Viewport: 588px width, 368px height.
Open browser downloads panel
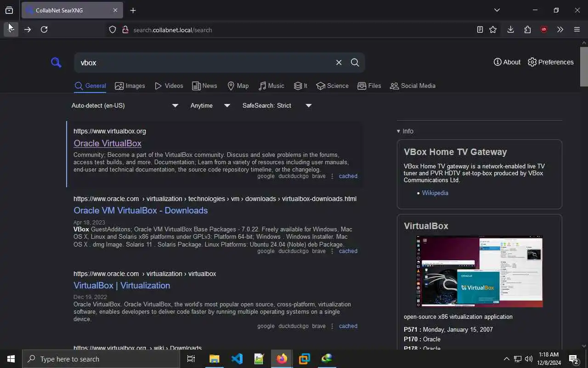click(510, 29)
